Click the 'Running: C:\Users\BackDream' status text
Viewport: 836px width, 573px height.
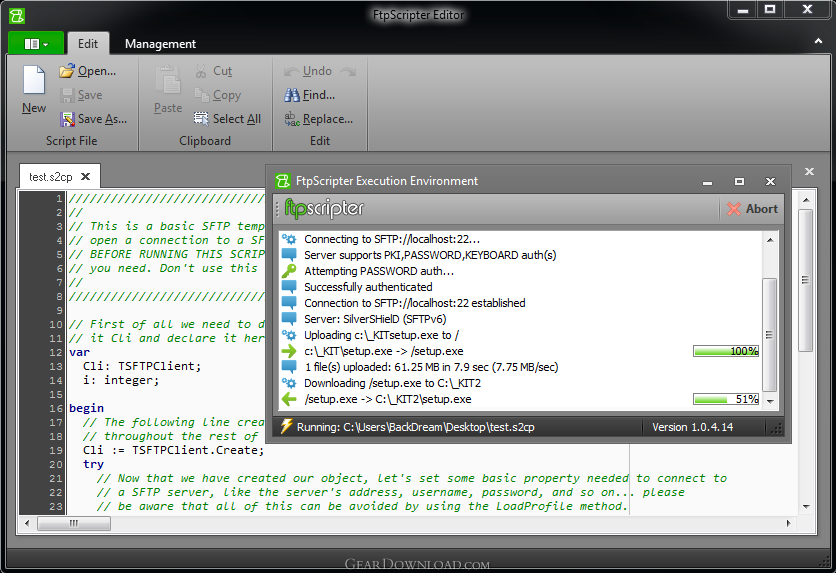coord(415,427)
